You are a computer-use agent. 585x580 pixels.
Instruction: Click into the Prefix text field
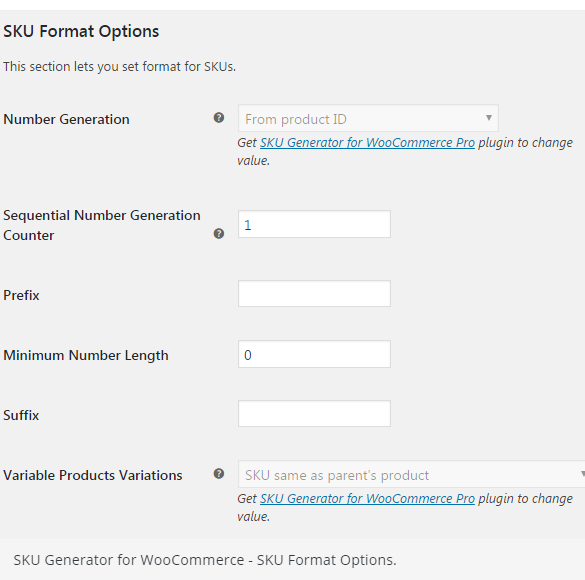coord(315,294)
